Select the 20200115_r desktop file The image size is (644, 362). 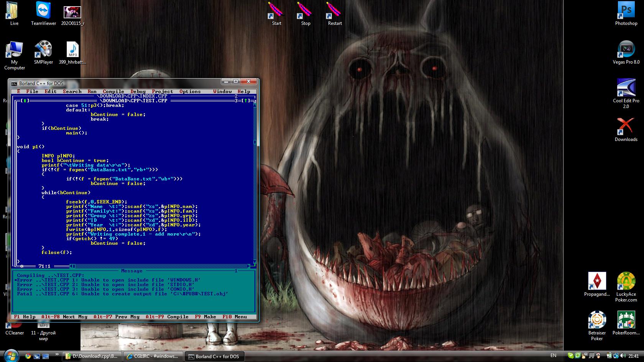(72, 15)
